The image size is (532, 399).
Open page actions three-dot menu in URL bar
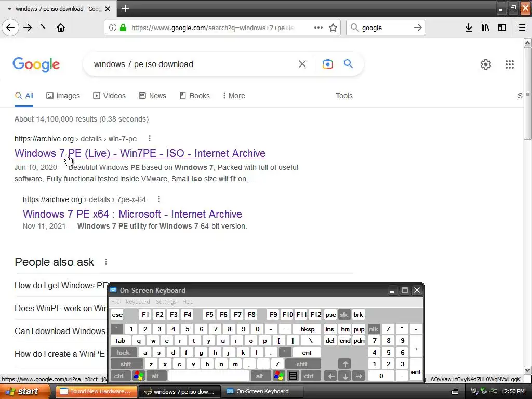(x=318, y=28)
